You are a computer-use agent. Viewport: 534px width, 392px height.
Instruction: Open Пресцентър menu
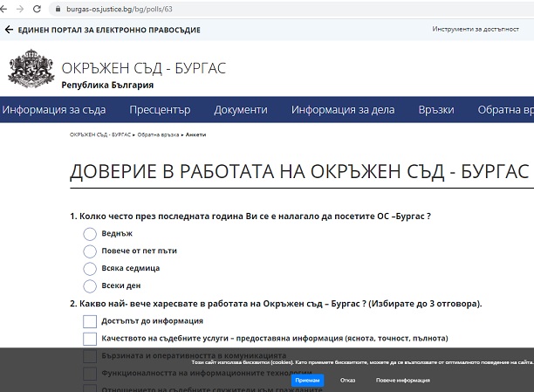coord(160,110)
